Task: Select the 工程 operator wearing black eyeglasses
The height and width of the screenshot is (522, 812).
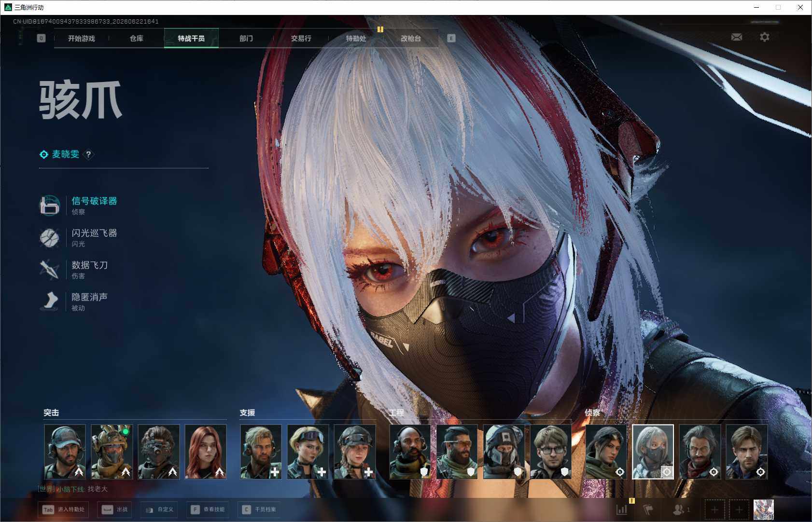Action: [x=551, y=452]
